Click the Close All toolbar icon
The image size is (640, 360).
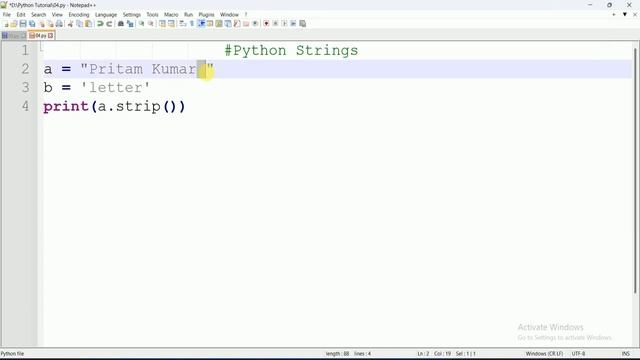coord(50,24)
